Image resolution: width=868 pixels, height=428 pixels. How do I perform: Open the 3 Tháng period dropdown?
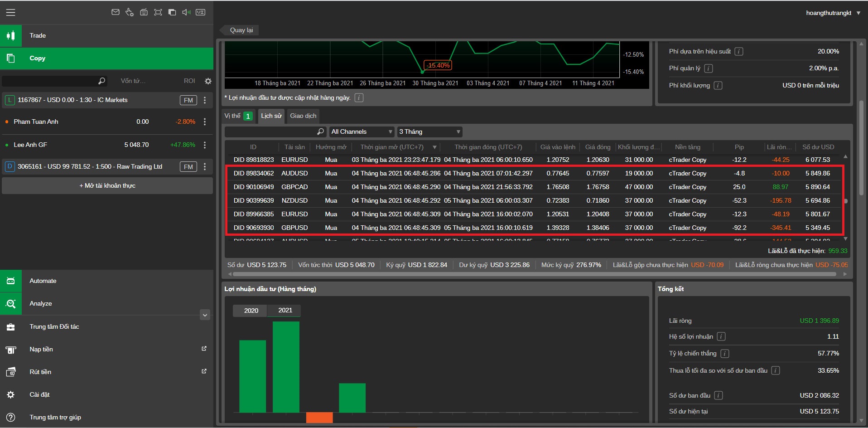(x=429, y=132)
